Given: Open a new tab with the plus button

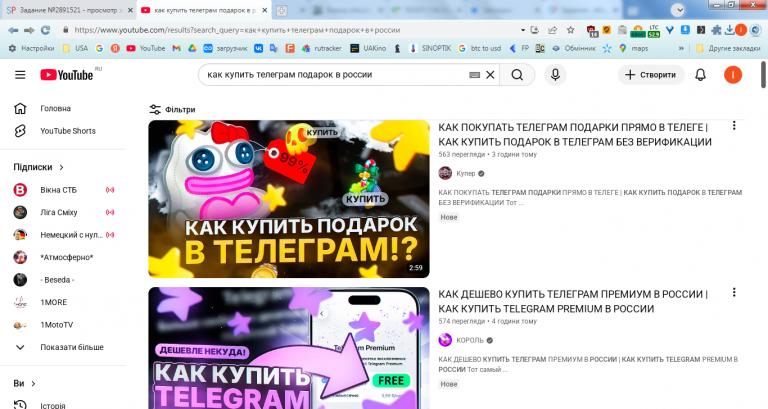Looking at the screenshot, I should click(x=282, y=10).
